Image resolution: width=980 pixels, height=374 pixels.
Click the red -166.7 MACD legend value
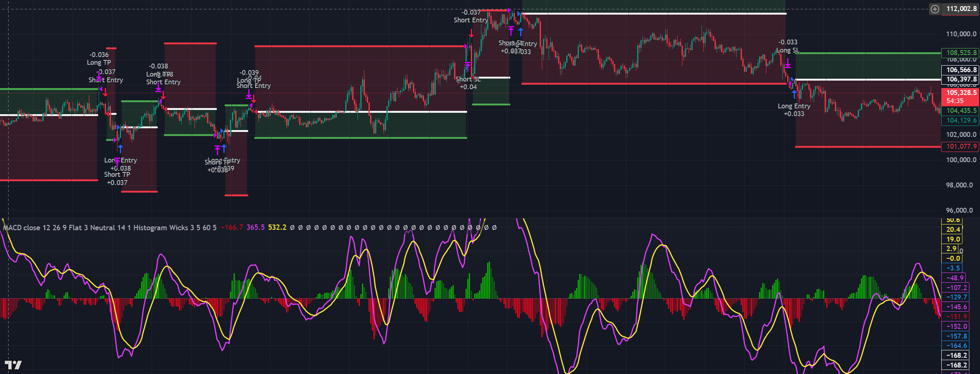point(232,228)
